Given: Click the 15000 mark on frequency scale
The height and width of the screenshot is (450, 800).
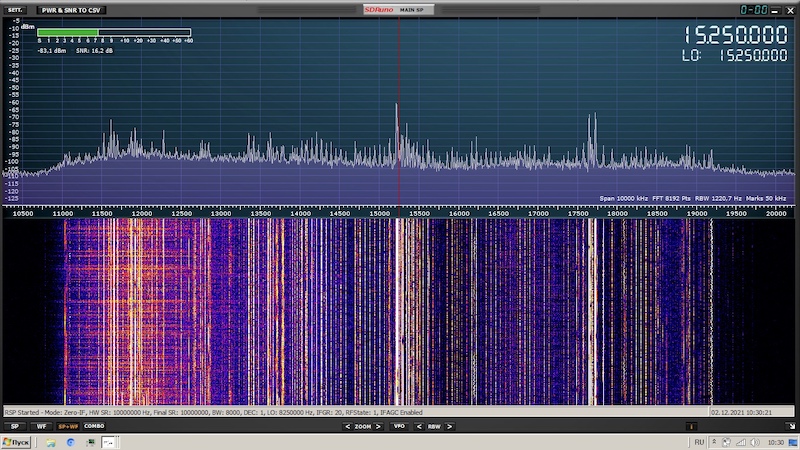Looking at the screenshot, I should 379,213.
